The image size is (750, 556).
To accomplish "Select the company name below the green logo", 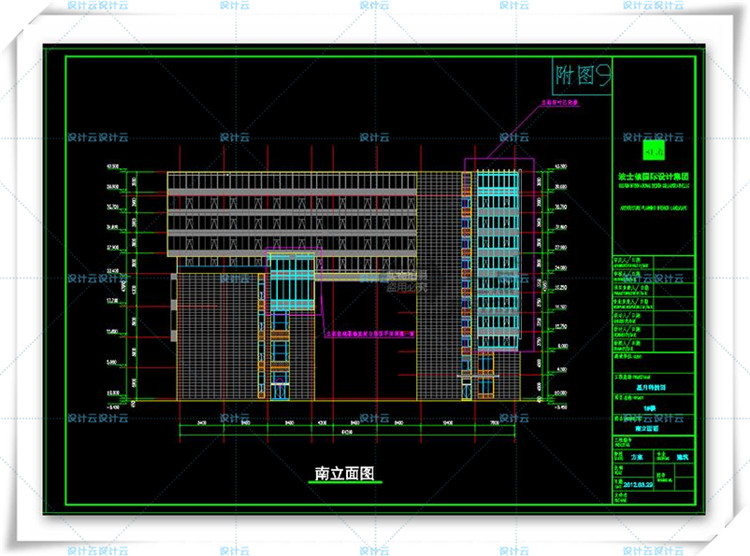I will (653, 177).
